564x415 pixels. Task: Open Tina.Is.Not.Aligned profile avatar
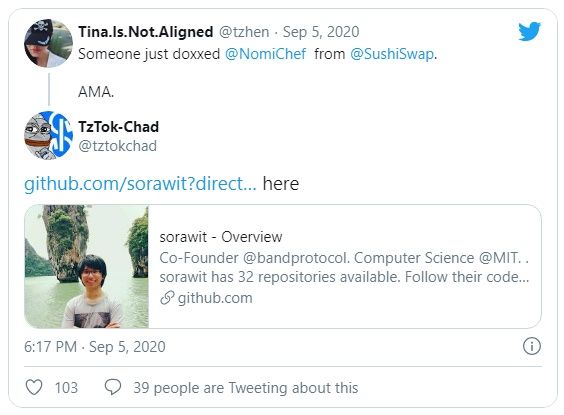48,43
